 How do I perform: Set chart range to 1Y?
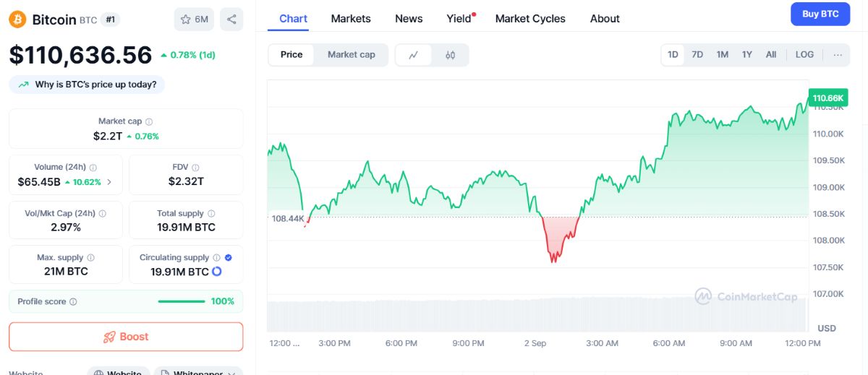click(747, 55)
